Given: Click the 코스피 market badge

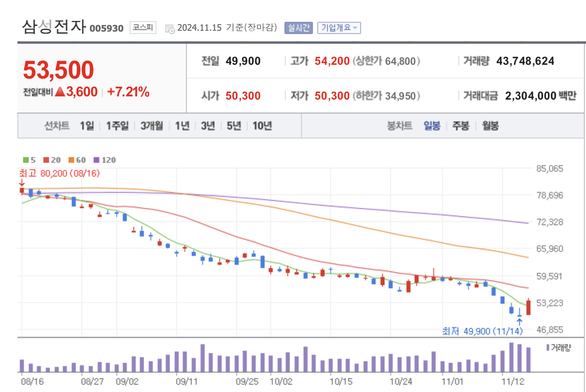Looking at the screenshot, I should [143, 28].
